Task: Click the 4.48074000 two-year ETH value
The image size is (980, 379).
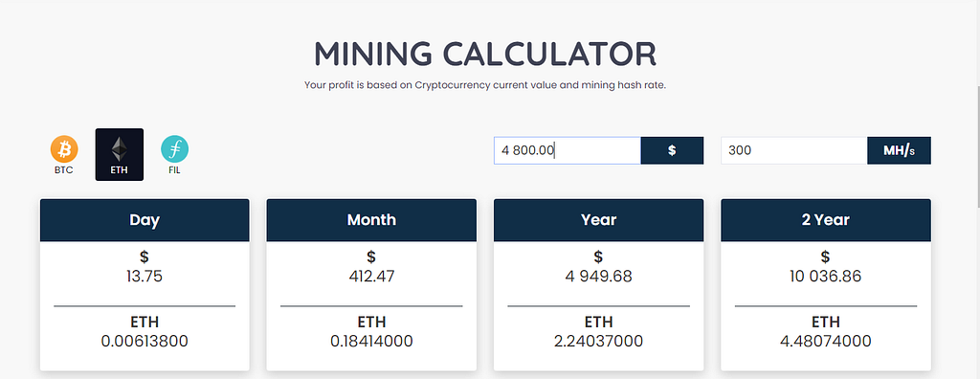Action: point(826,342)
